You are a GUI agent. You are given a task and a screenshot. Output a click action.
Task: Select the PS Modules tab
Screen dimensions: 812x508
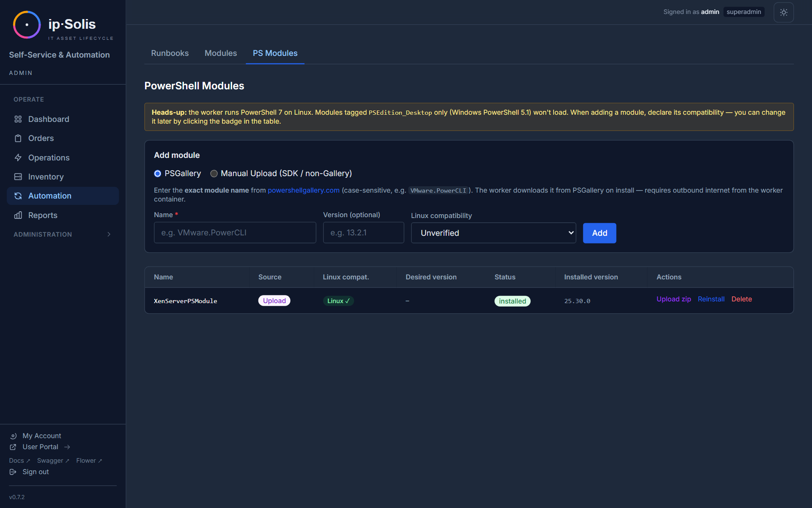(275, 53)
